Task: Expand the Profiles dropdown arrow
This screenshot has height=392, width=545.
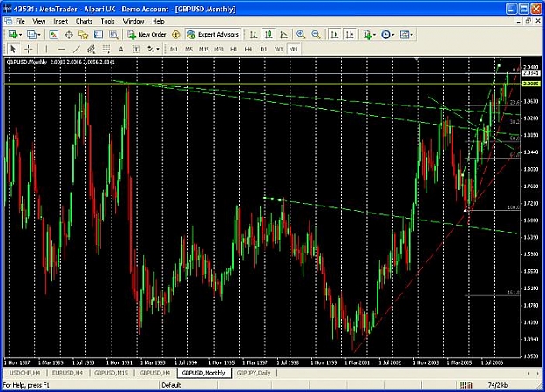Action: point(39,35)
